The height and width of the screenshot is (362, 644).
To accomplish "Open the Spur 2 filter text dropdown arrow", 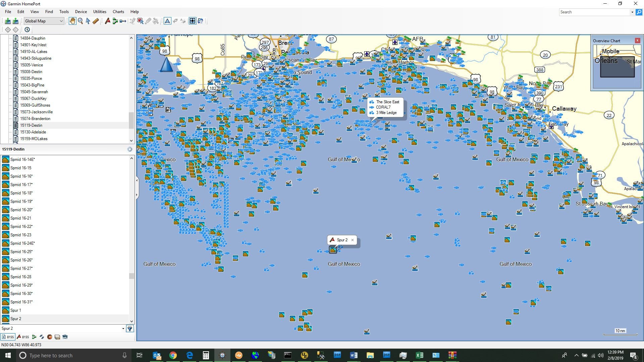I will tap(123, 328).
